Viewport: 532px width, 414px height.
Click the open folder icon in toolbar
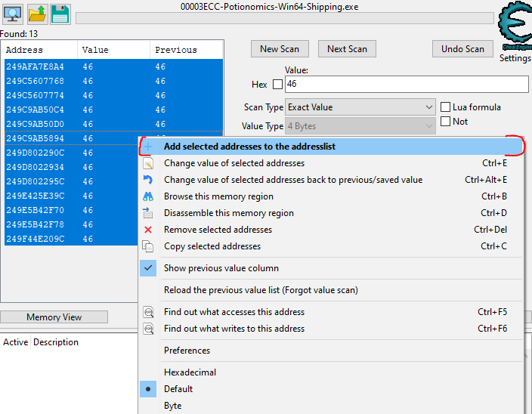[36, 14]
